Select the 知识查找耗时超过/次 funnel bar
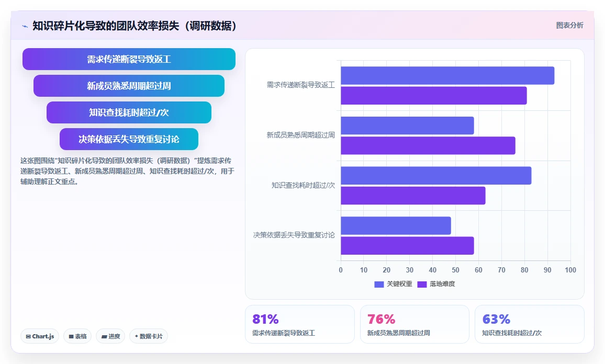Viewport: 605px width, 364px height. tap(129, 112)
